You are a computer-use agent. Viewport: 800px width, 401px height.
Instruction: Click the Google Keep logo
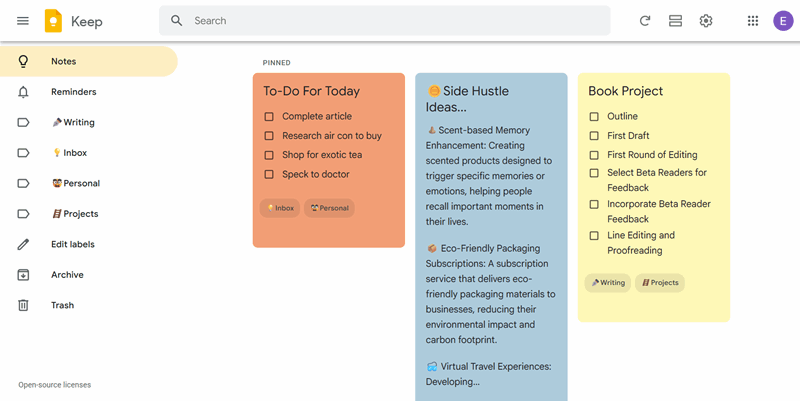click(53, 21)
